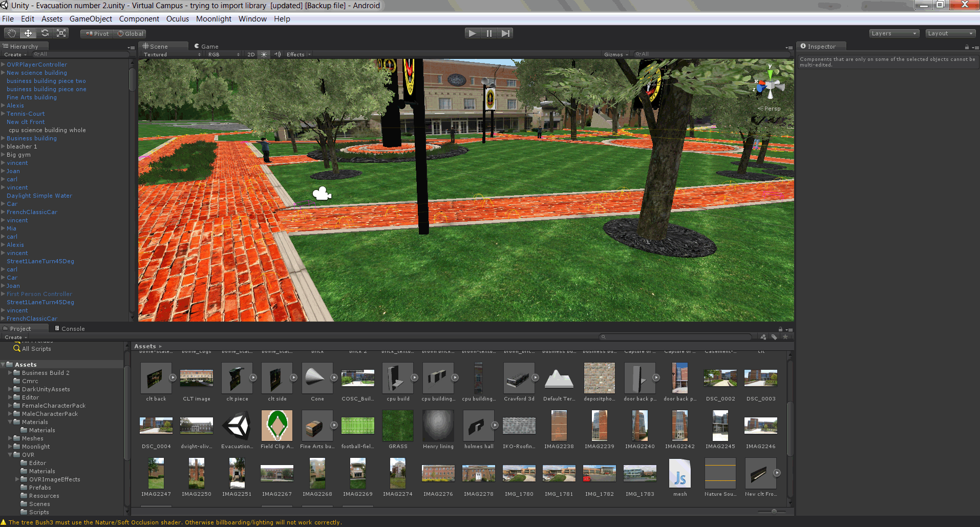The width and height of the screenshot is (980, 527).
Task: Switch to the Game tab
Action: tap(206, 46)
